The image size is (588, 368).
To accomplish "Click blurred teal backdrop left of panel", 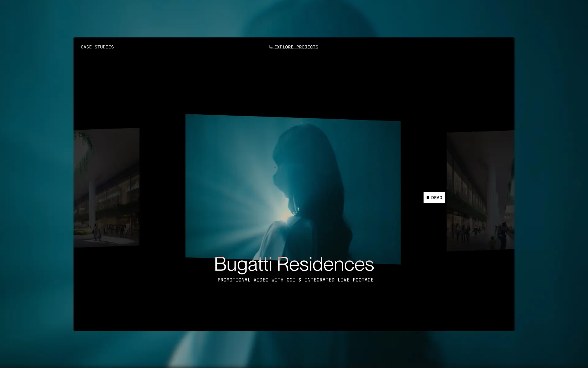I will (37, 184).
